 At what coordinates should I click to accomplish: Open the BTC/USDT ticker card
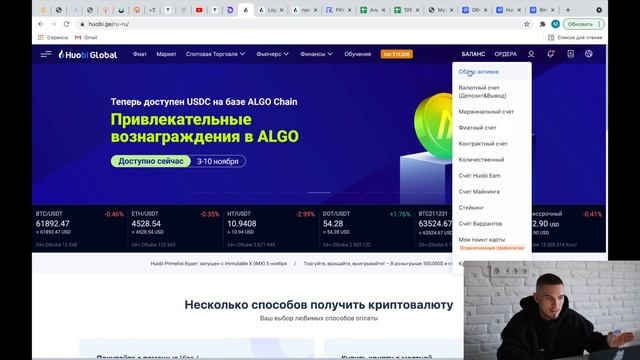(x=80, y=229)
